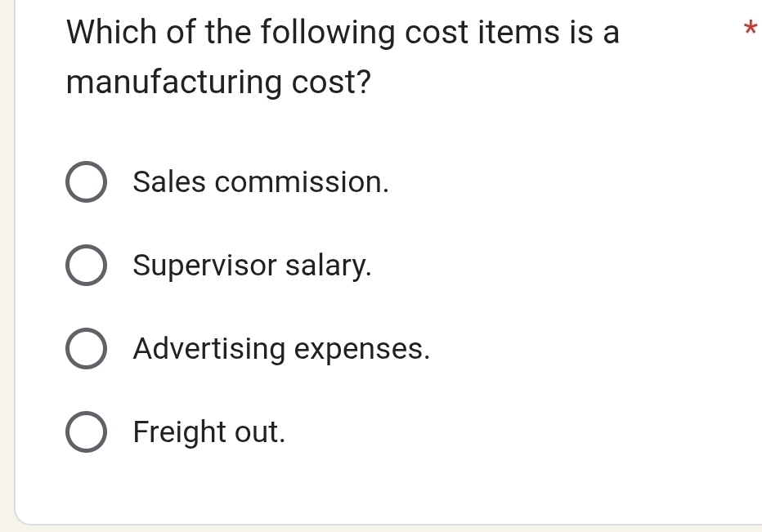This screenshot has width=762, height=532.
Task: Select the Sales commission radio button
Action: pyautogui.click(x=85, y=182)
